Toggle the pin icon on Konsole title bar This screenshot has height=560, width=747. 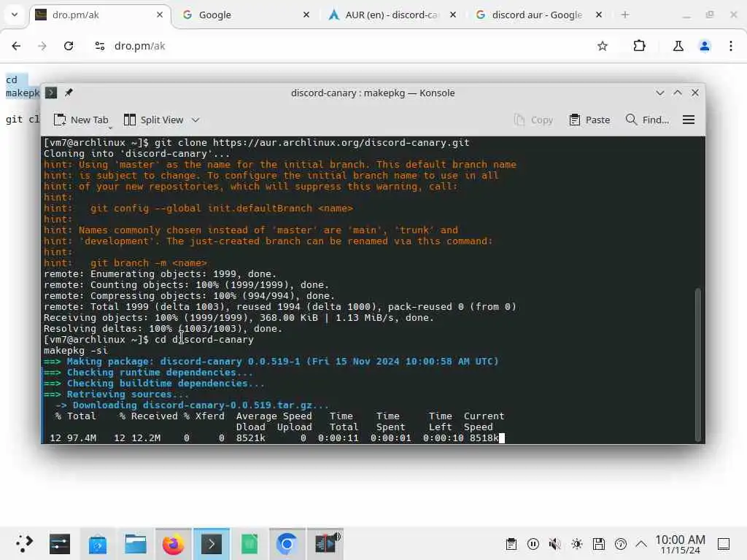(69, 93)
